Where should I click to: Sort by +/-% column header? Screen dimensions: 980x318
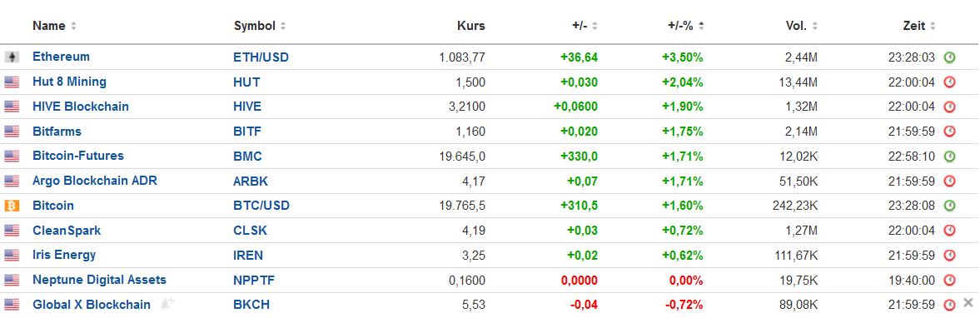[x=686, y=27]
